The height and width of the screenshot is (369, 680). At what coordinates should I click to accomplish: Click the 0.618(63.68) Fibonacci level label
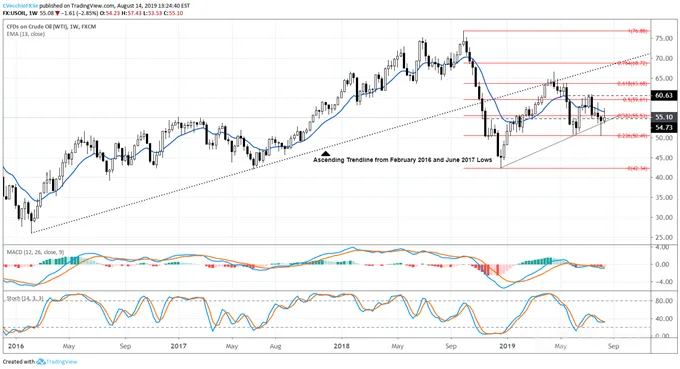pos(632,83)
